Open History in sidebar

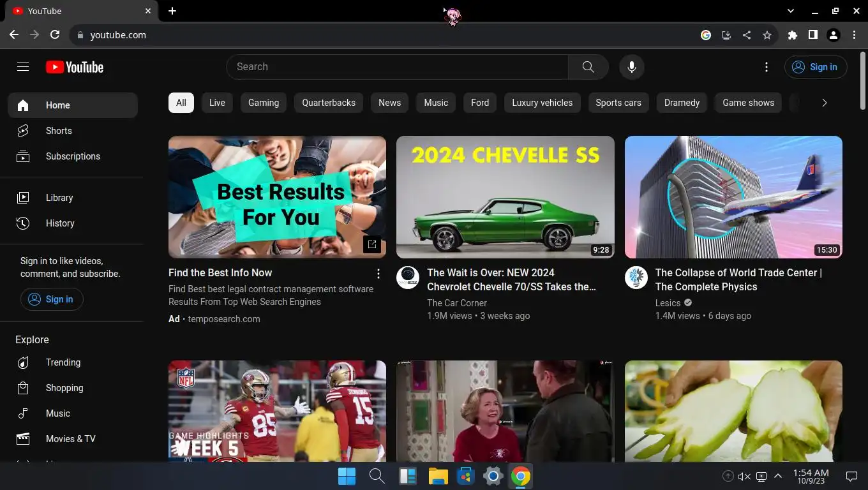(x=73, y=223)
